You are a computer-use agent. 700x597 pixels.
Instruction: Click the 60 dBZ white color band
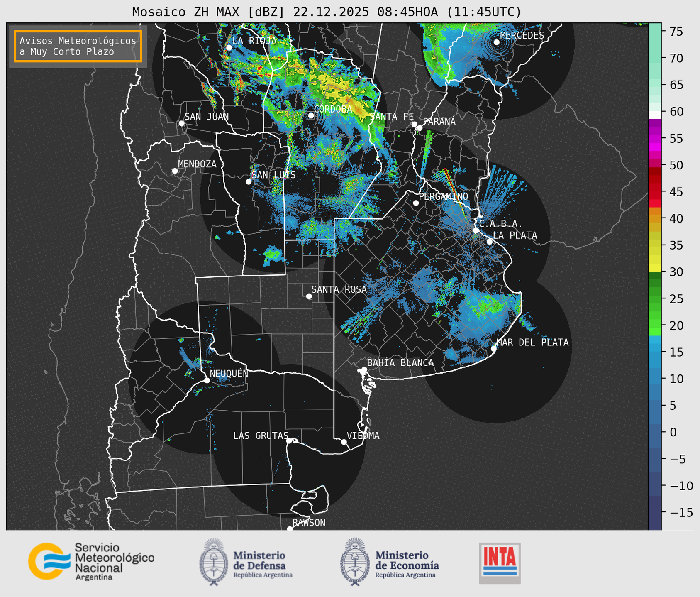pyautogui.click(x=655, y=115)
